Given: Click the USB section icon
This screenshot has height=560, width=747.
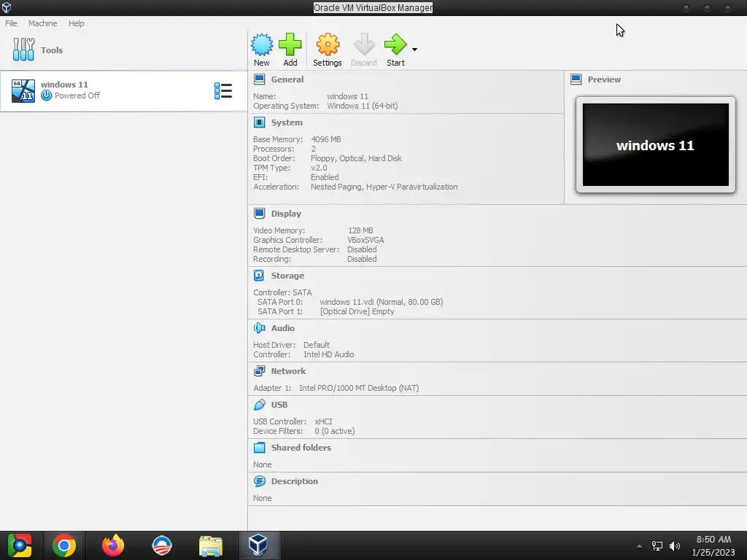Looking at the screenshot, I should 259,405.
